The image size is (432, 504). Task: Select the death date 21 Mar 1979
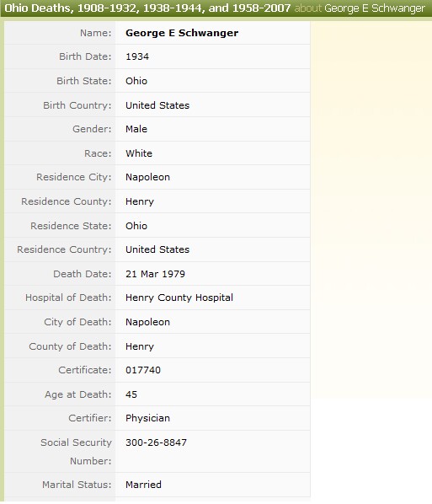[155, 274]
